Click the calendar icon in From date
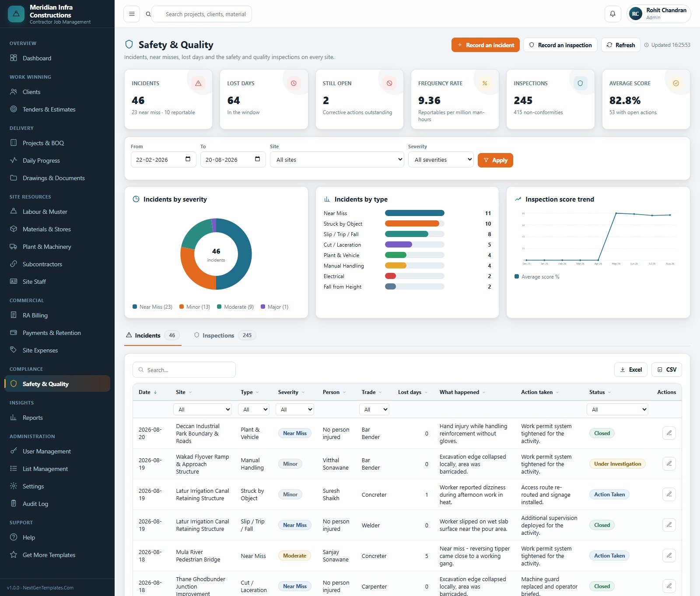 coord(188,159)
